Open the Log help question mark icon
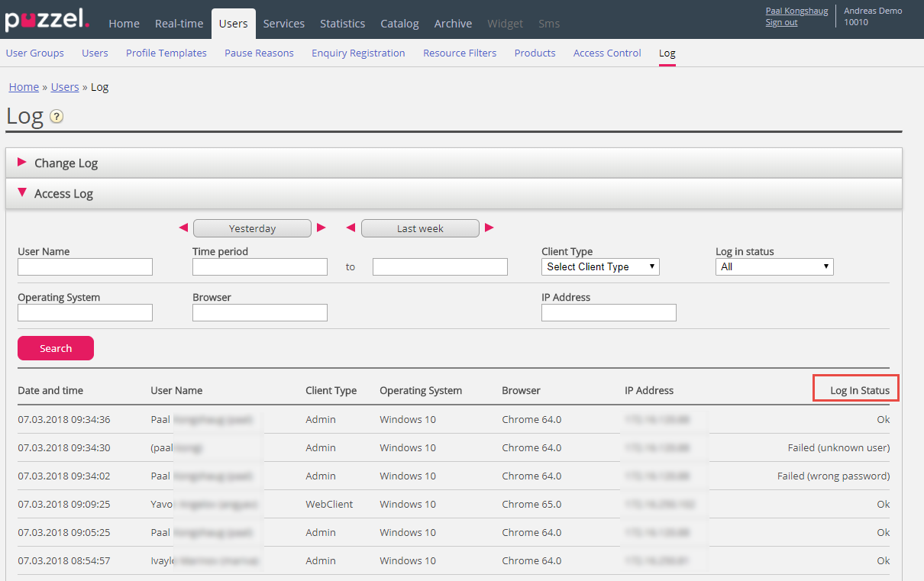924x581 pixels. [57, 117]
